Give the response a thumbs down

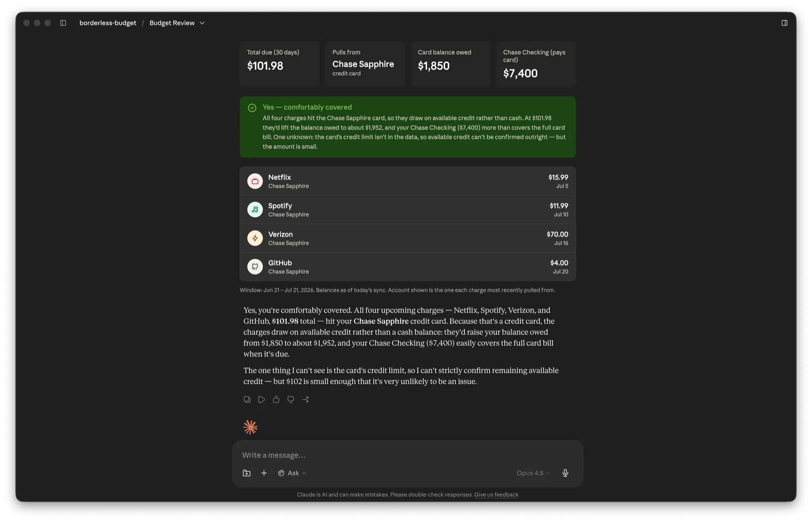click(x=291, y=399)
